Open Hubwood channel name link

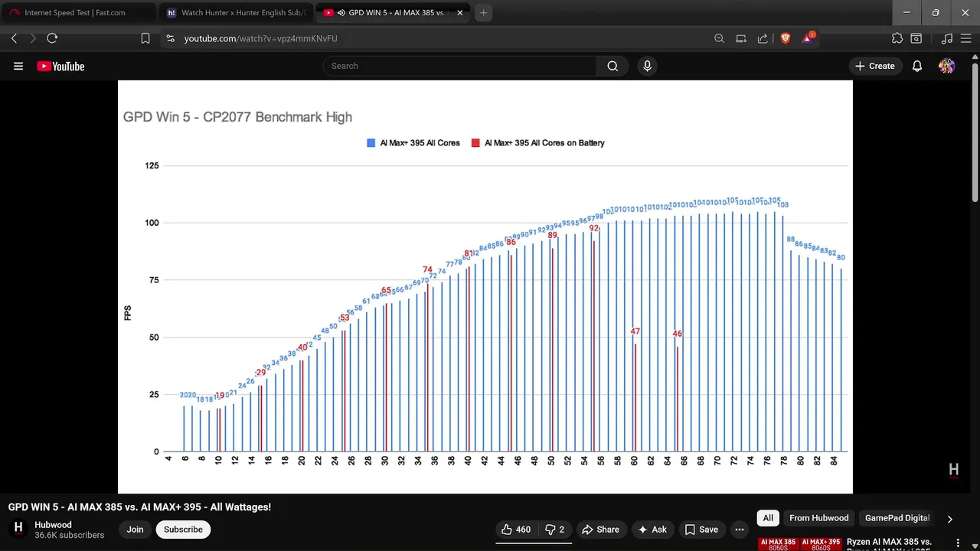pyautogui.click(x=53, y=525)
